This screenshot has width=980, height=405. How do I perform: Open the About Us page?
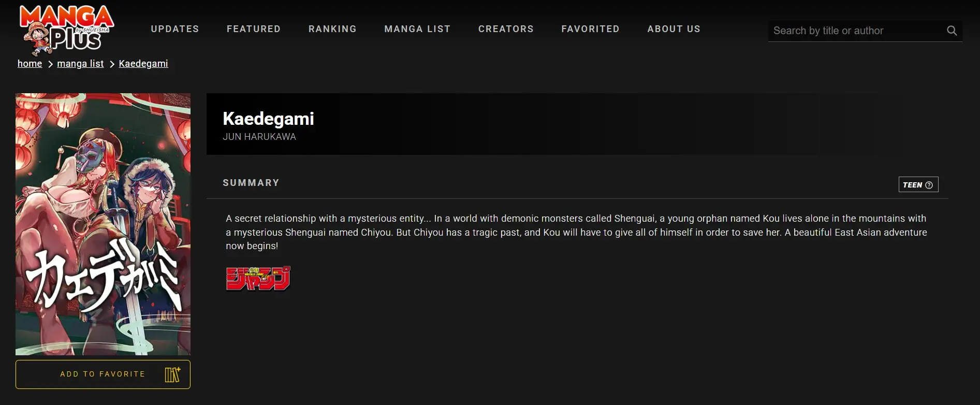[674, 29]
